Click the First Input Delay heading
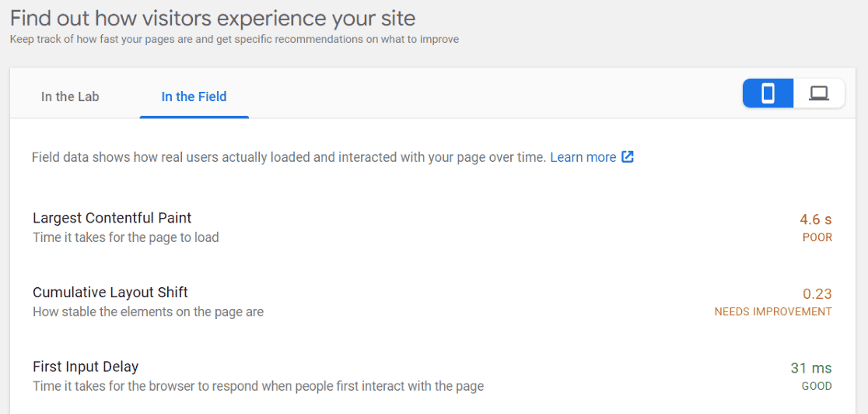 click(86, 367)
